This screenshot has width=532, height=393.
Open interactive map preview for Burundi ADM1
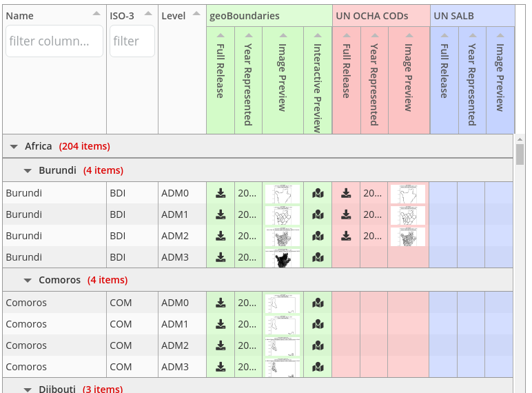click(318, 214)
